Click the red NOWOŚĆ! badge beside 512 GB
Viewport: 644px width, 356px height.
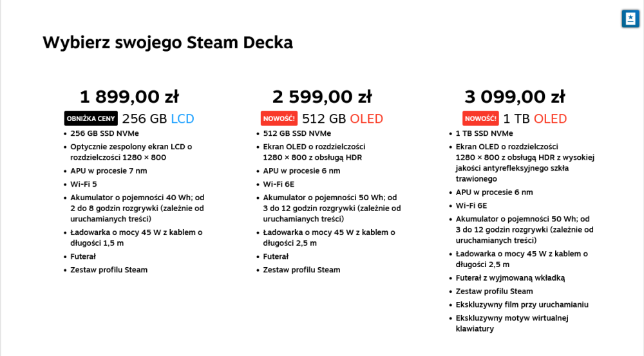pyautogui.click(x=279, y=118)
